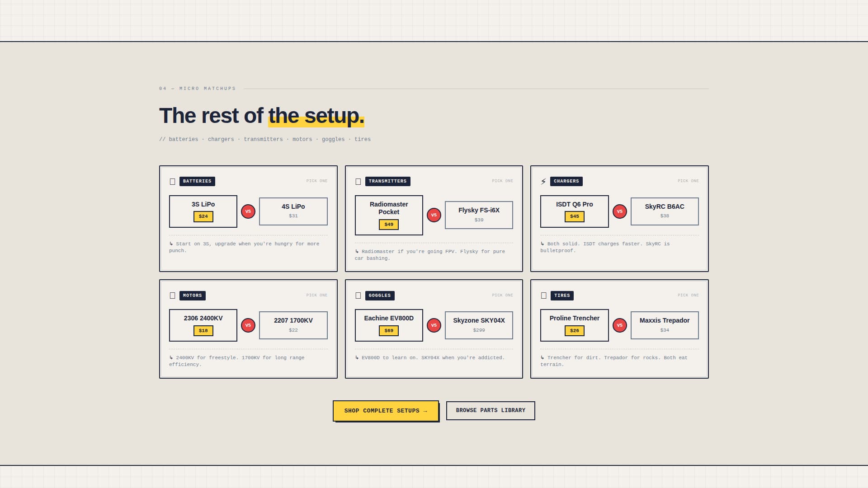The width and height of the screenshot is (868, 488).
Task: Click the $299 price under Skyzone SKY04X
Action: pos(479,330)
